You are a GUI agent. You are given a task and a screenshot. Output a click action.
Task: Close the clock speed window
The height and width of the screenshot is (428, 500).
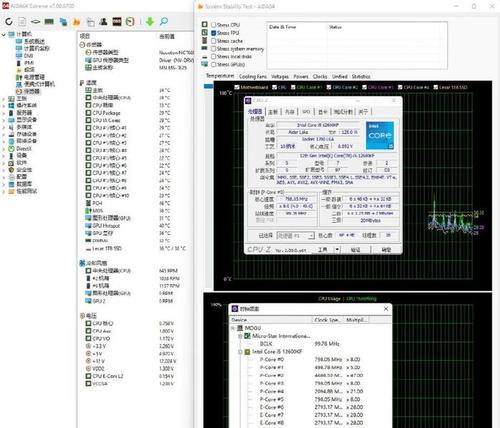click(386, 309)
